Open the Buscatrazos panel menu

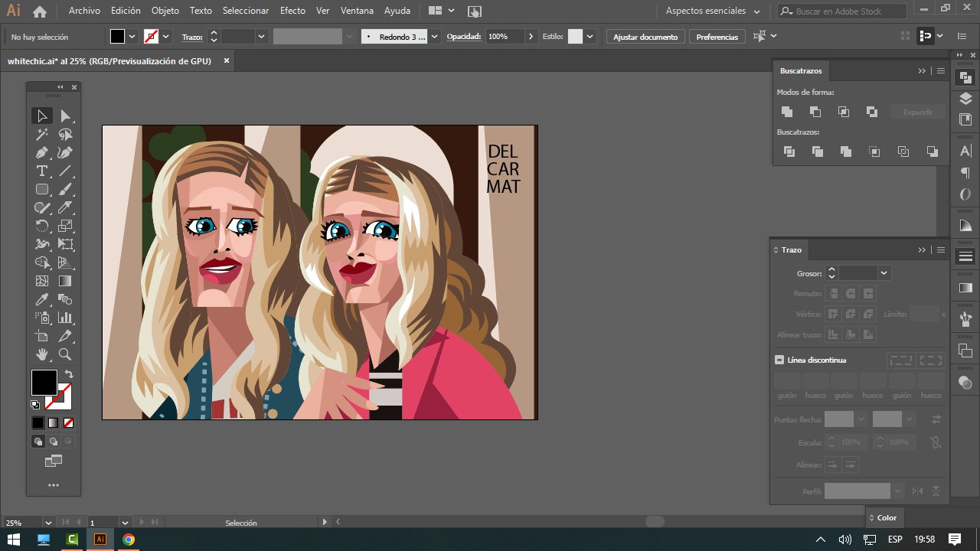[941, 70]
